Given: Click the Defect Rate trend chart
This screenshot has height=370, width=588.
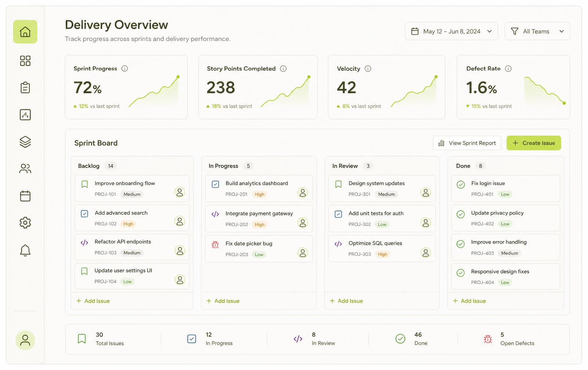Looking at the screenshot, I should click(x=545, y=91).
